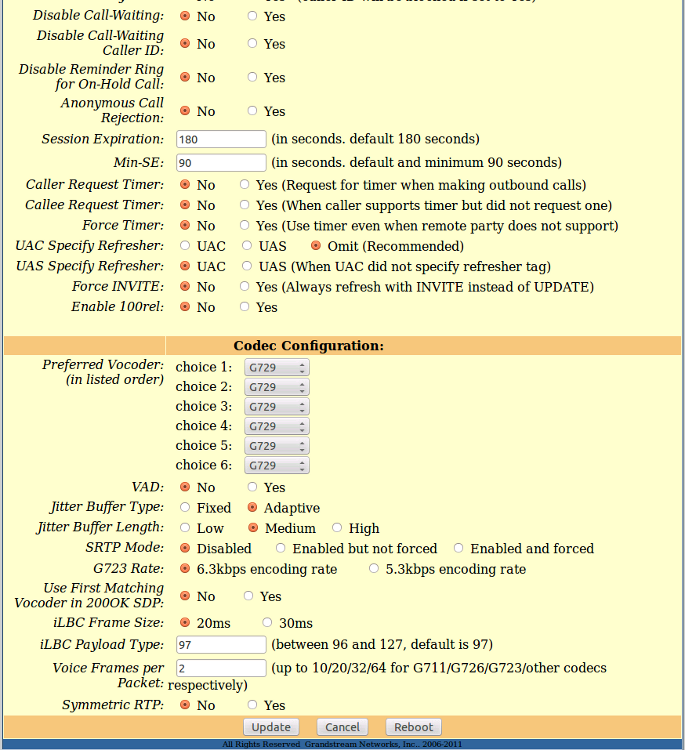The image size is (685, 750).
Task: Set Jitter Buffer Type to Fixed
Action: coord(185,507)
